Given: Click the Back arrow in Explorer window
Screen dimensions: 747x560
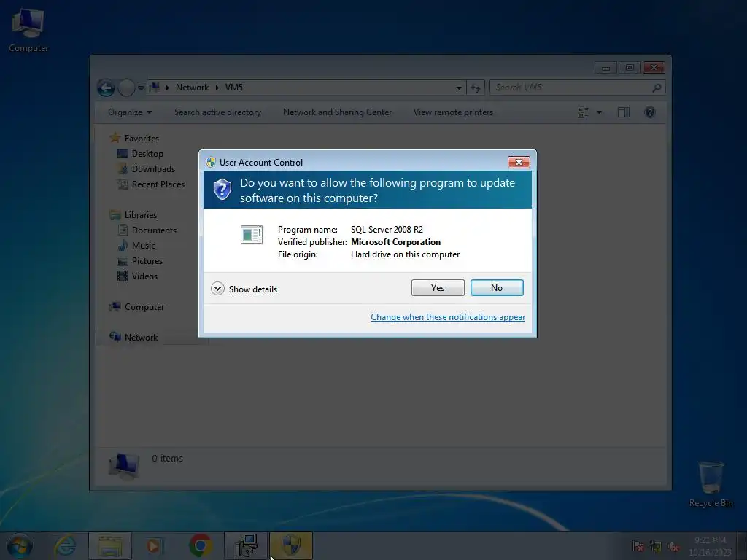Looking at the screenshot, I should (x=107, y=87).
